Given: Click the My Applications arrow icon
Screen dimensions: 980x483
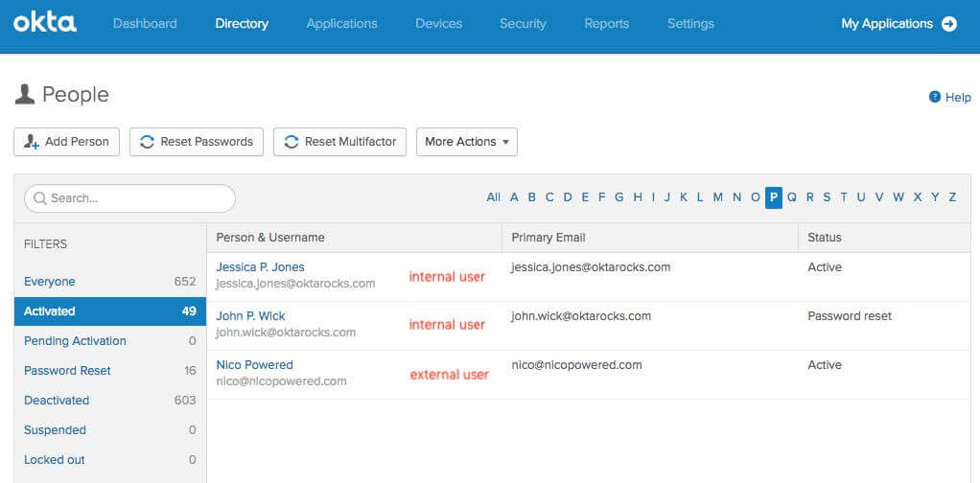Looking at the screenshot, I should (x=949, y=24).
